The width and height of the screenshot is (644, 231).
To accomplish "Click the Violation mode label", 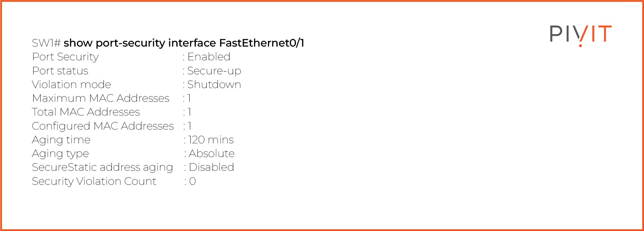I will coord(71,84).
